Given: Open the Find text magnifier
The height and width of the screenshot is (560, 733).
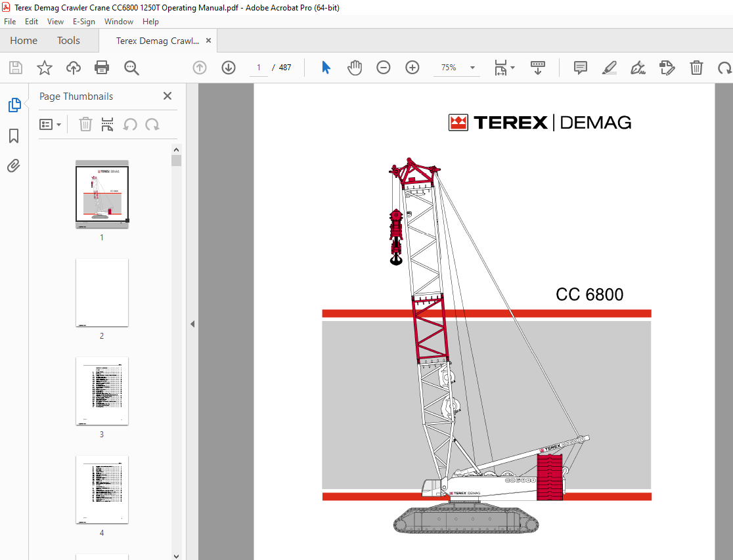Looking at the screenshot, I should [x=131, y=68].
